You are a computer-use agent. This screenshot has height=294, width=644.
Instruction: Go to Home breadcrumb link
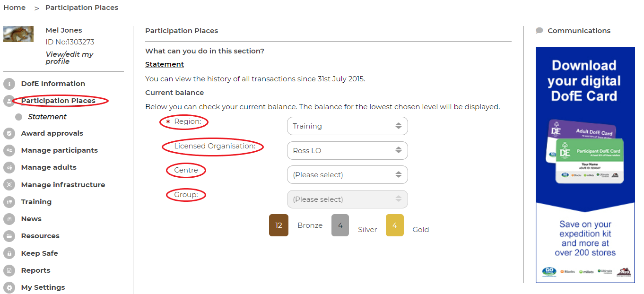point(15,8)
